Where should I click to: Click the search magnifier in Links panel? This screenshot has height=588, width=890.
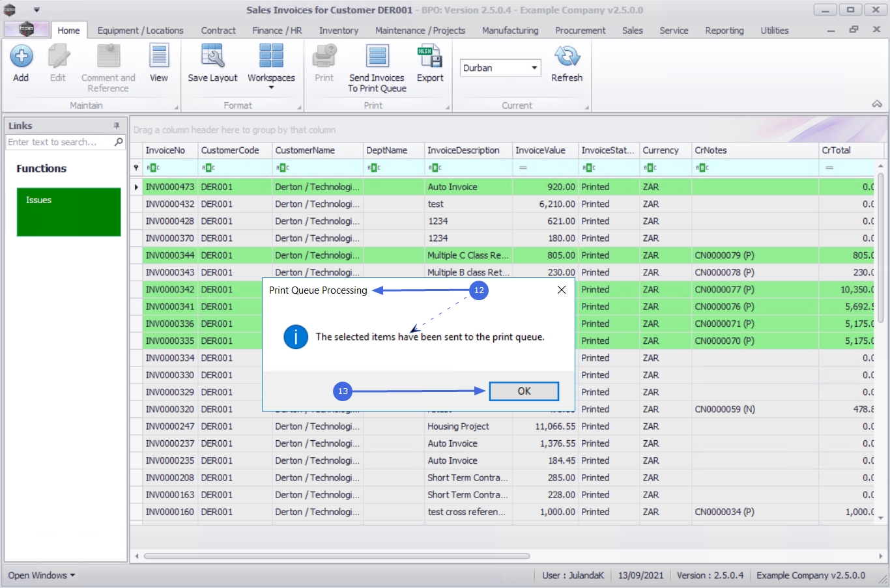[119, 142]
